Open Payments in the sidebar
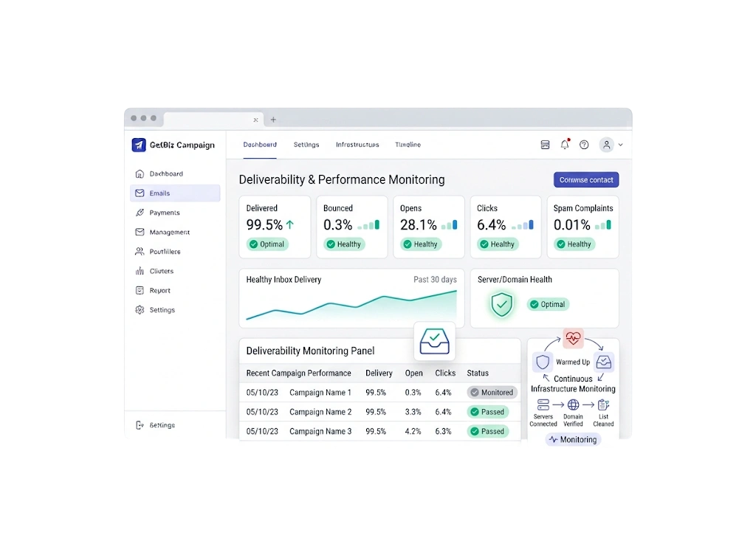The height and width of the screenshot is (547, 756). (x=175, y=213)
